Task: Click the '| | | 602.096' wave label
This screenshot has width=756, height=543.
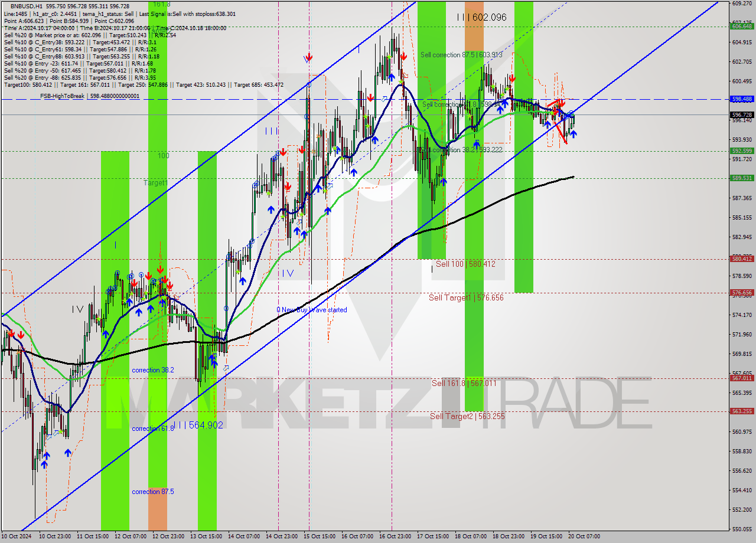Action: pos(481,17)
